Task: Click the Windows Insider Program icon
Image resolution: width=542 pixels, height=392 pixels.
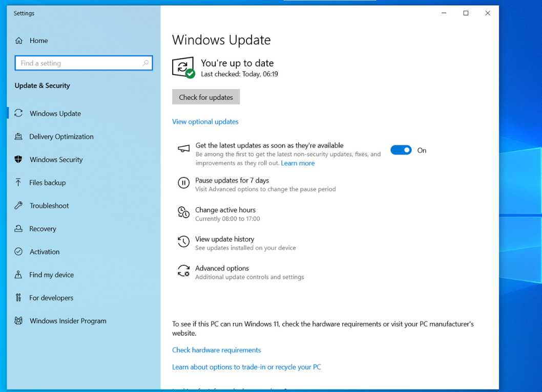Action: point(19,321)
